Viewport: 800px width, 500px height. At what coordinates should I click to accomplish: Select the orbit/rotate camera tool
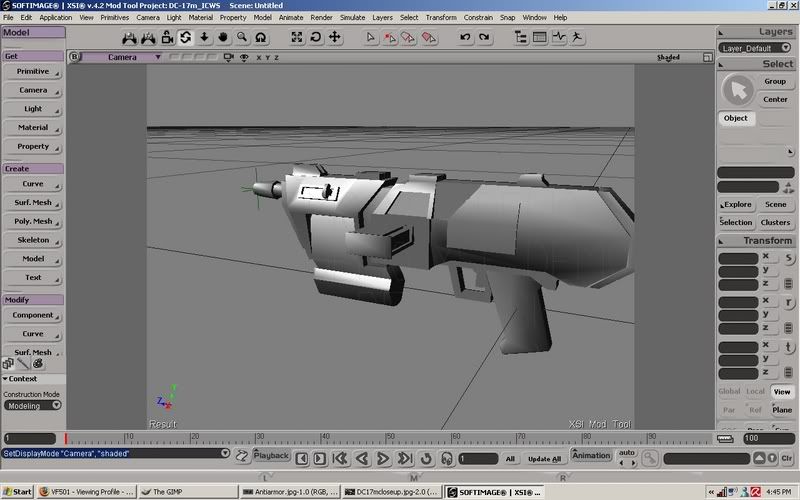coord(186,37)
